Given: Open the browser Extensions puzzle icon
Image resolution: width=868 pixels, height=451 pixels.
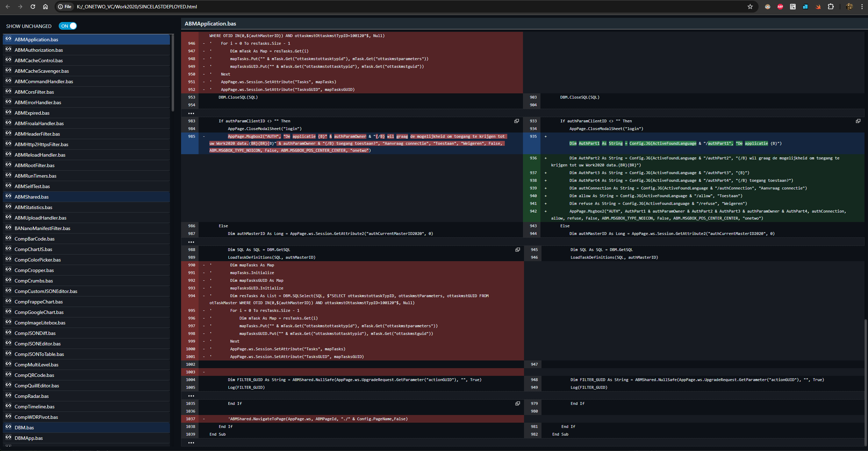Looking at the screenshot, I should 831,7.
